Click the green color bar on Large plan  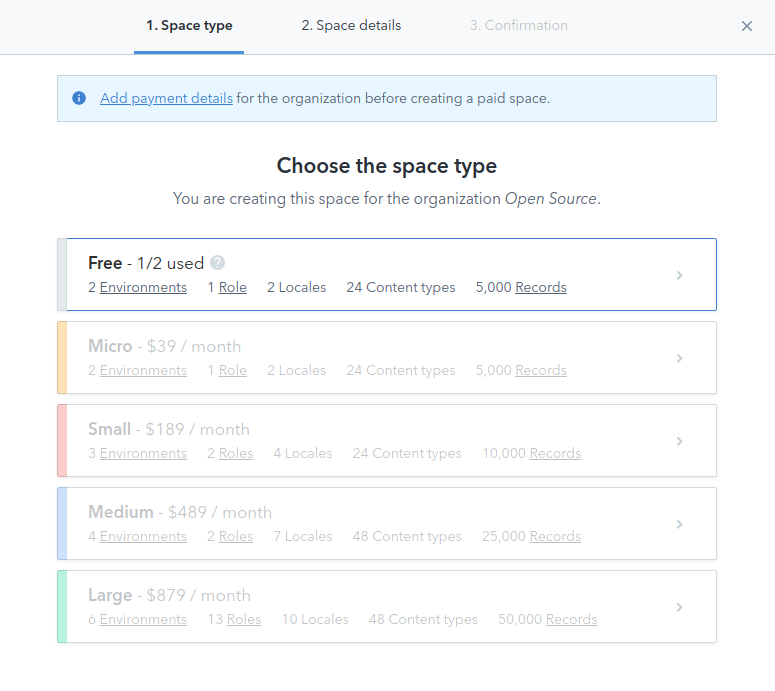[62, 607]
